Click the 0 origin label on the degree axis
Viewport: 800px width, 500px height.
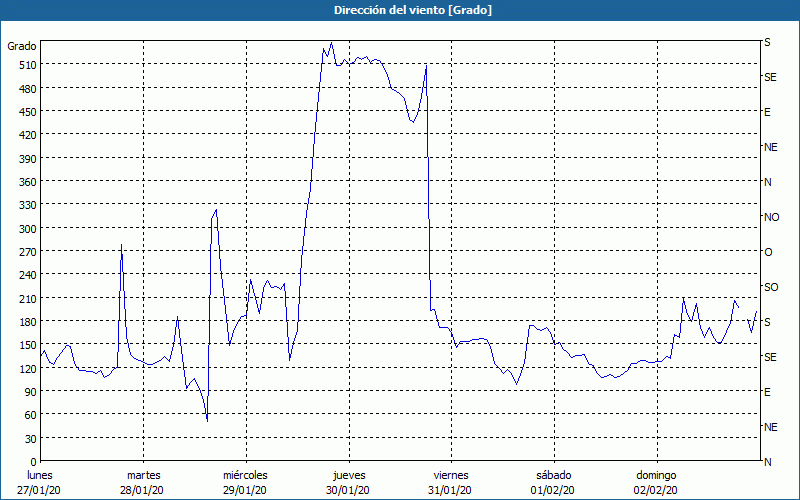(33, 462)
